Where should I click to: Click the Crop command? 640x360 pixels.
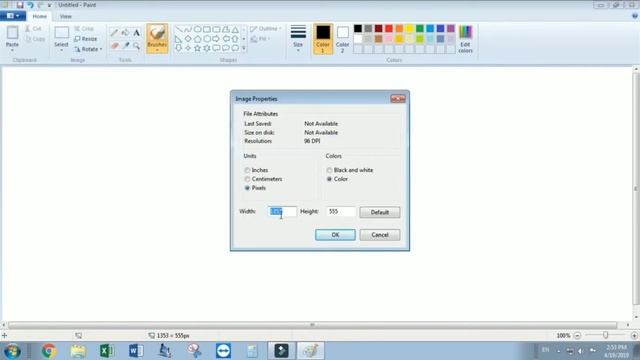[x=84, y=29]
